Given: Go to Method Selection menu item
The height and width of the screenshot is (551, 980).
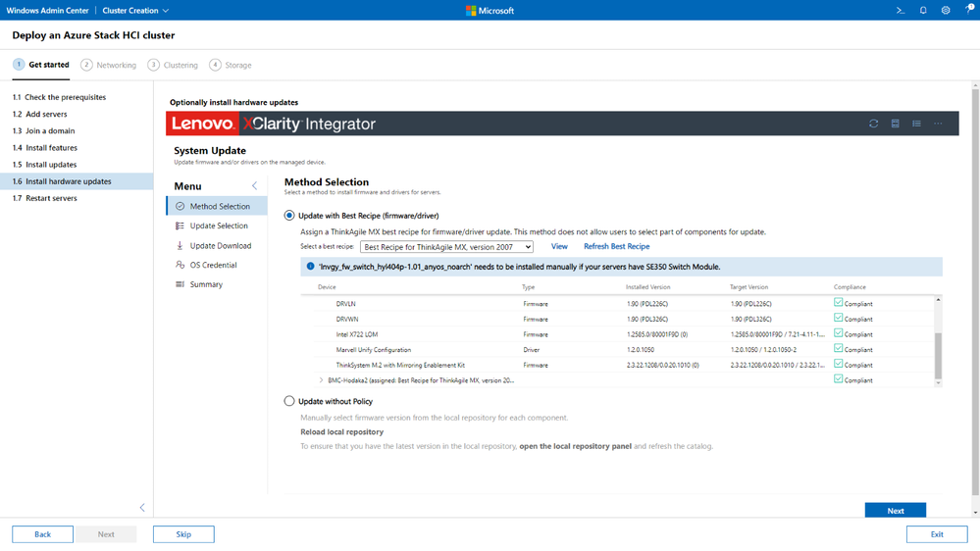Looking at the screenshot, I should (217, 206).
